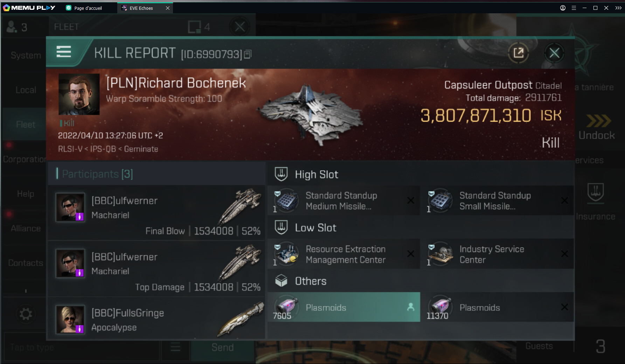
Task: Copy the kill report ID icon
Action: [248, 54]
